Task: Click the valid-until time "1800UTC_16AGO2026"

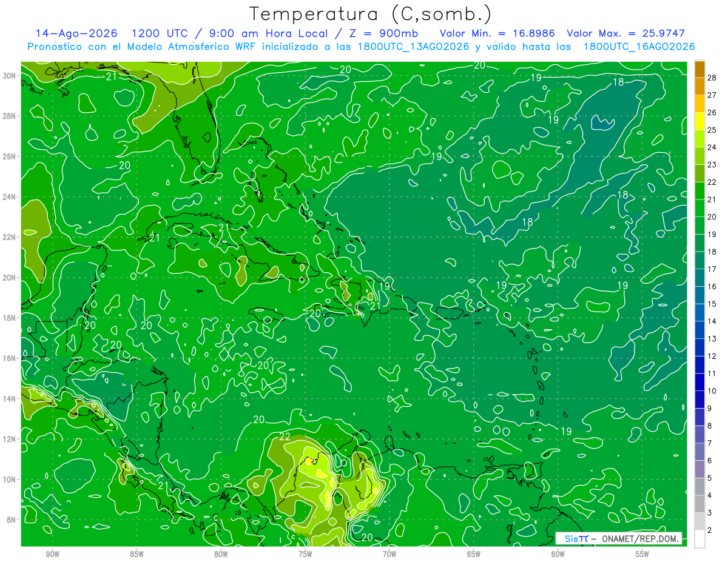Action: [x=639, y=46]
